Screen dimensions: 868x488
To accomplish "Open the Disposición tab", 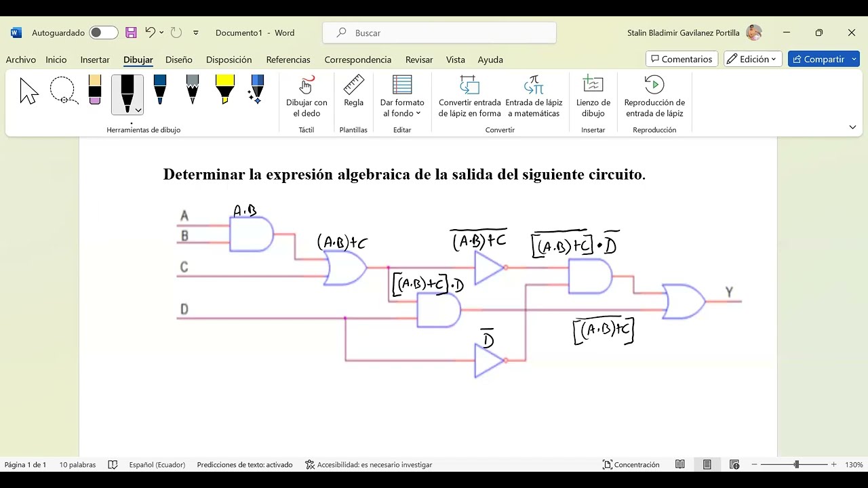I will [229, 60].
